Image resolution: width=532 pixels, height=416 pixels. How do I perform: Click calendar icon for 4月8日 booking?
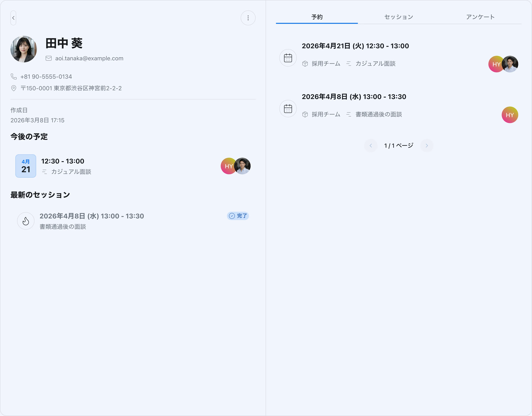(288, 109)
